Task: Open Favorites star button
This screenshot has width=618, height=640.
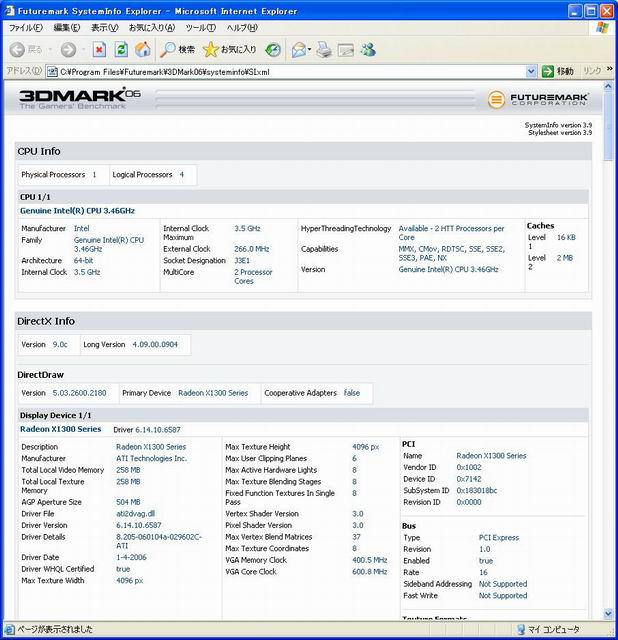Action: click(x=230, y=49)
